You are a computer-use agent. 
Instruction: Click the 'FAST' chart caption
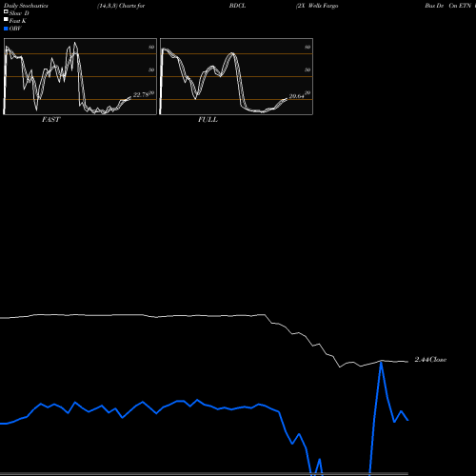[51, 120]
